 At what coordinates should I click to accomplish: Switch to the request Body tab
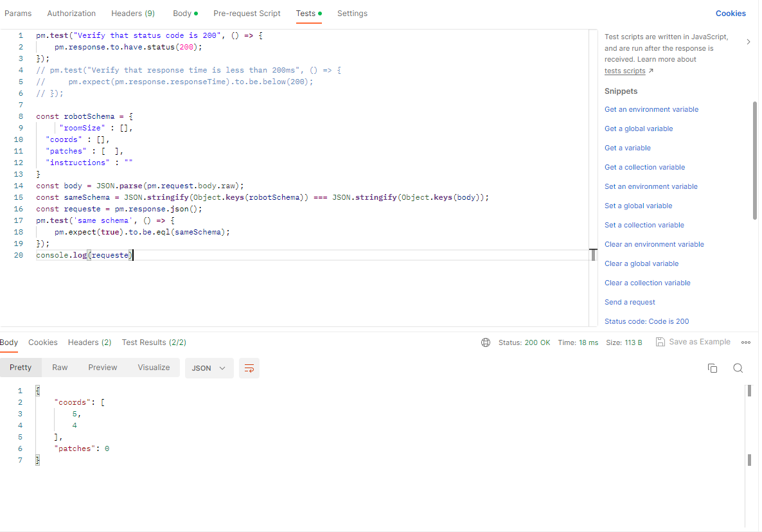pyautogui.click(x=185, y=13)
